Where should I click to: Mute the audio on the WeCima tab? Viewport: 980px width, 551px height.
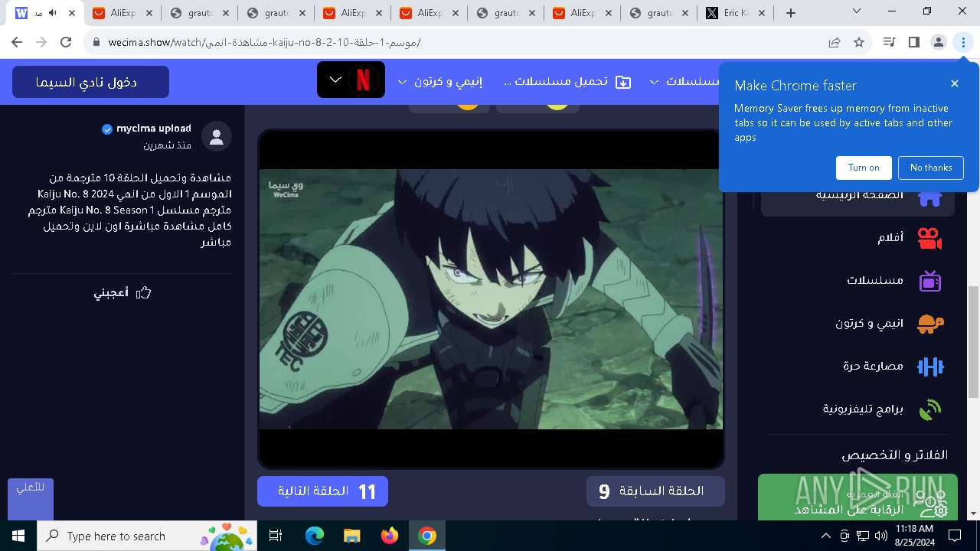pos(53,13)
